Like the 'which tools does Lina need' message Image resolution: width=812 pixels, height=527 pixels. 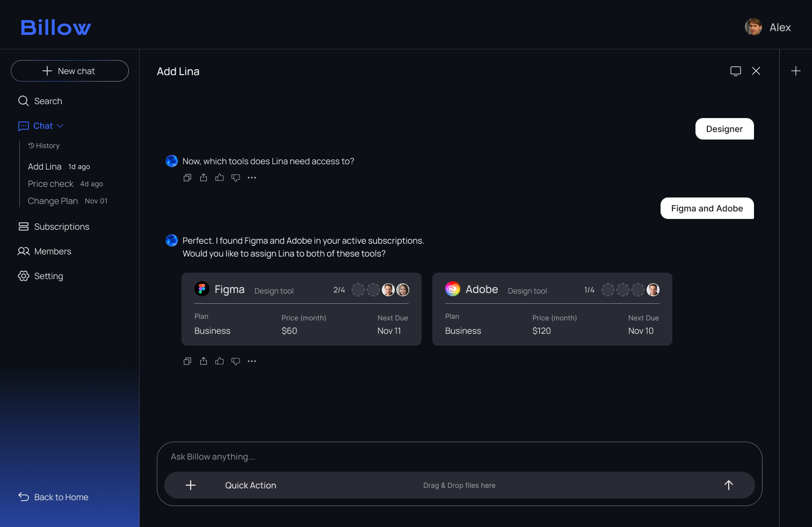(220, 178)
